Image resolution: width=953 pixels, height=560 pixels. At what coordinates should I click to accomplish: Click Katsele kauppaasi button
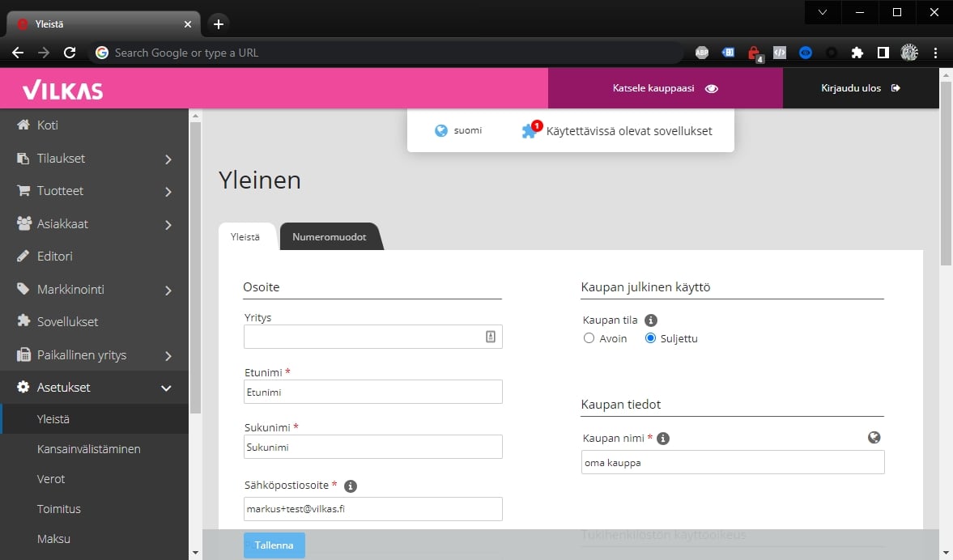coord(665,88)
